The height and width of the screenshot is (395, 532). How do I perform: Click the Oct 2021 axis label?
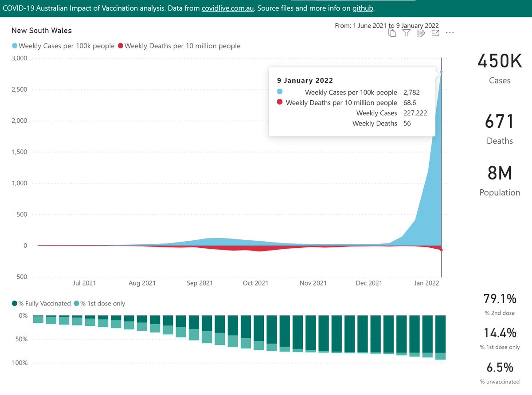[x=255, y=283]
